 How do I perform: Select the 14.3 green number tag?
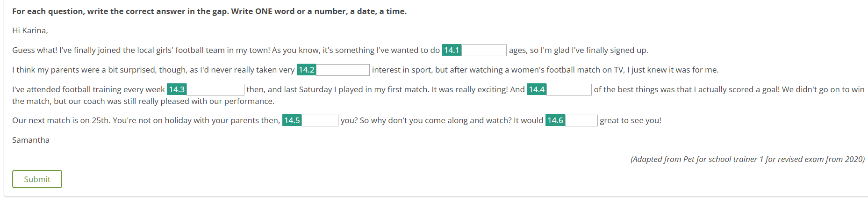(x=177, y=89)
